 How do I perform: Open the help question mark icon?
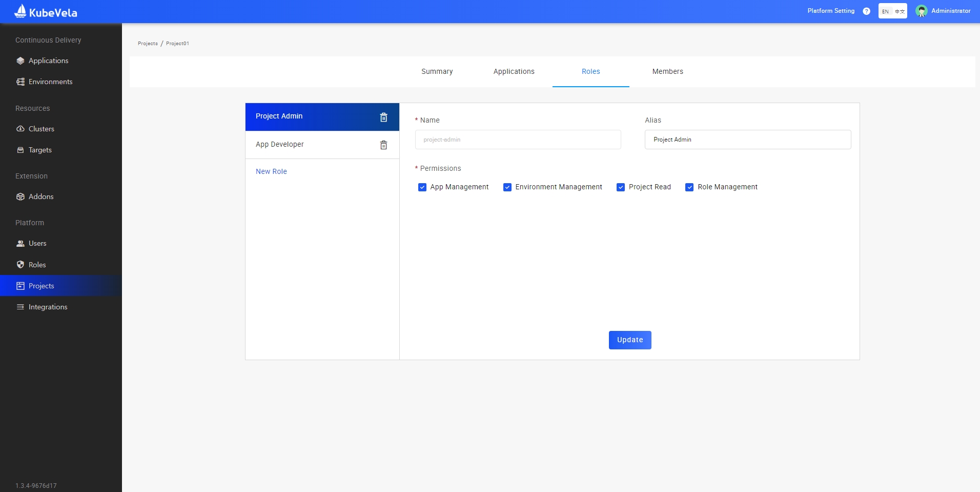click(x=866, y=11)
